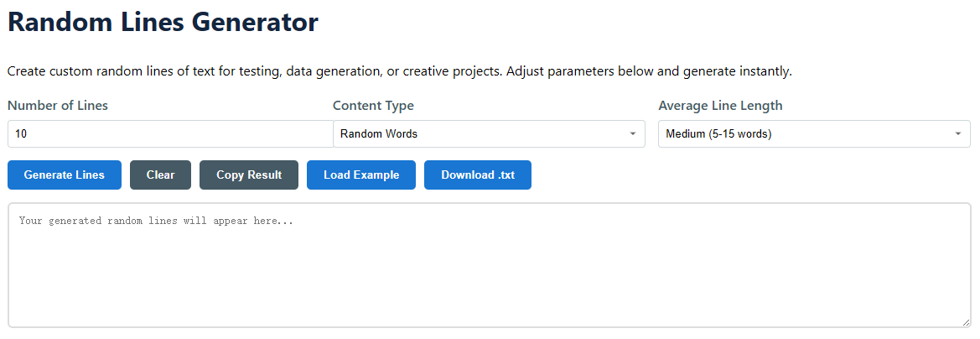
Task: Click inside the generated lines output textarea
Action: tap(489, 277)
